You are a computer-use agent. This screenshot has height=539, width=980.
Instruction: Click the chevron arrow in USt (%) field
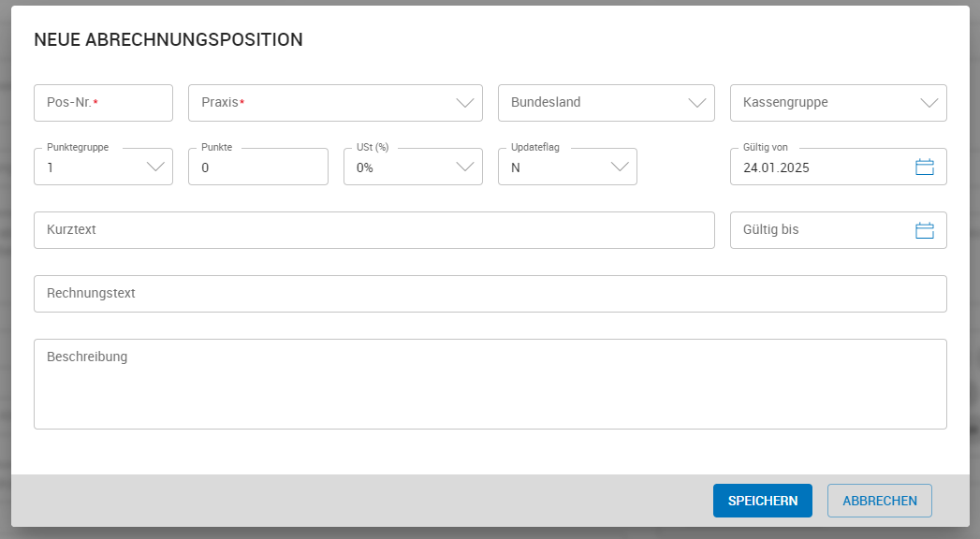coord(465,168)
